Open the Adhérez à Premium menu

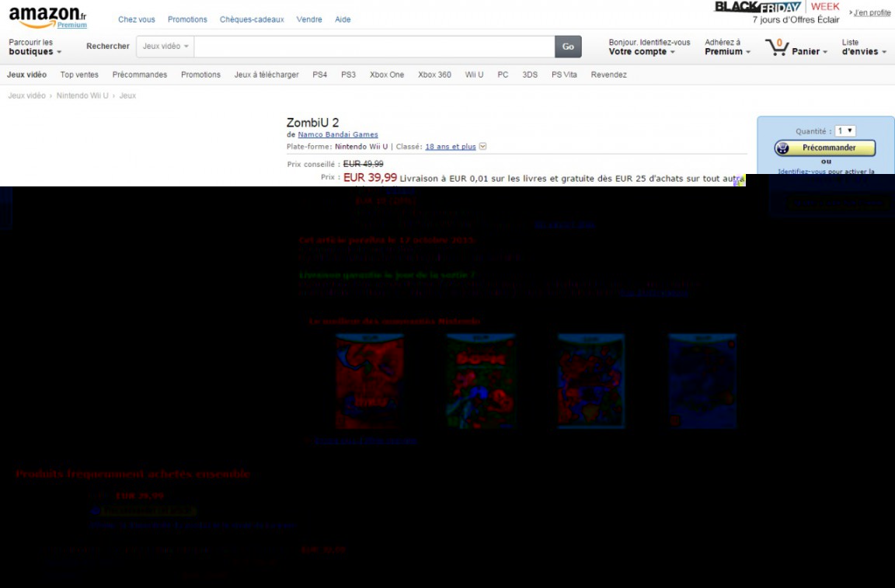coord(727,52)
